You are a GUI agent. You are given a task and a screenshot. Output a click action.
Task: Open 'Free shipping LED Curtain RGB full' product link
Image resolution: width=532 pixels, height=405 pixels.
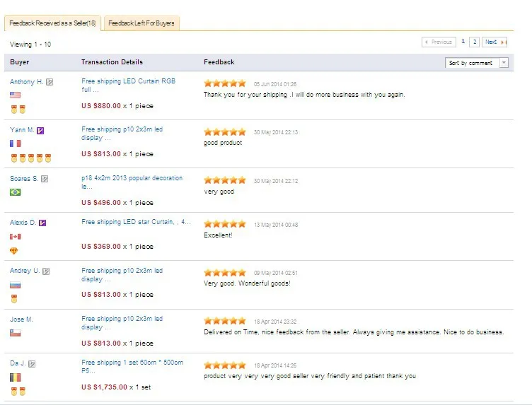(128, 86)
